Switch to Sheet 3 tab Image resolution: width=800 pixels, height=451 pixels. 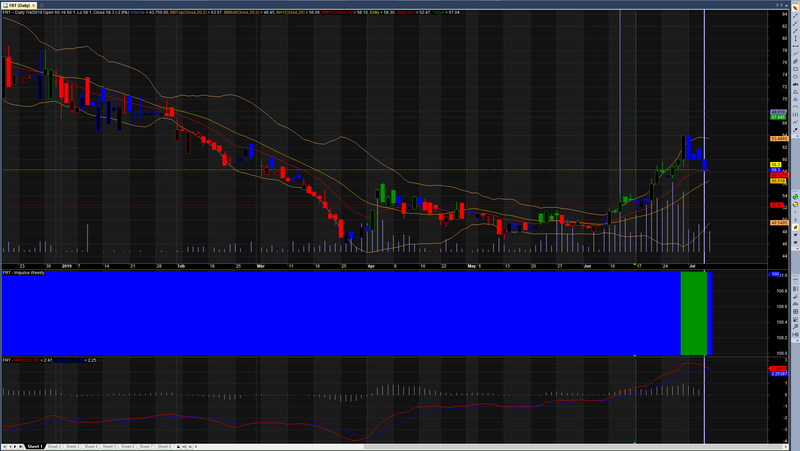[72, 446]
